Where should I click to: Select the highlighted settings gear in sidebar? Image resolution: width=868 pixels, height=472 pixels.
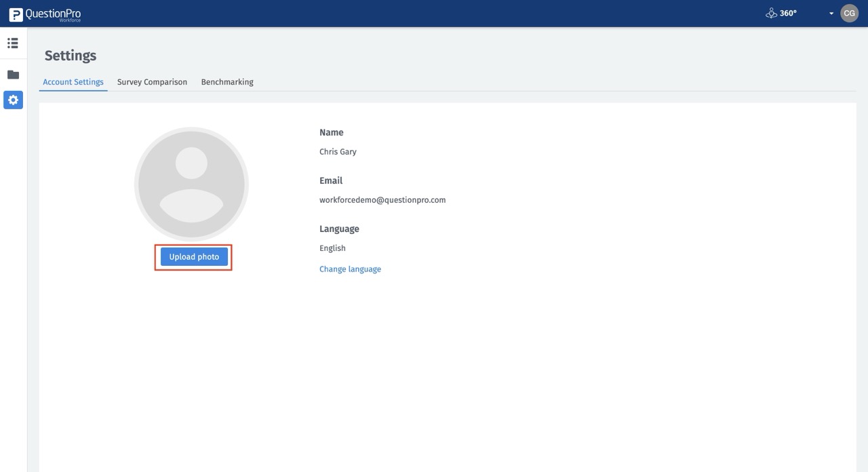point(12,99)
